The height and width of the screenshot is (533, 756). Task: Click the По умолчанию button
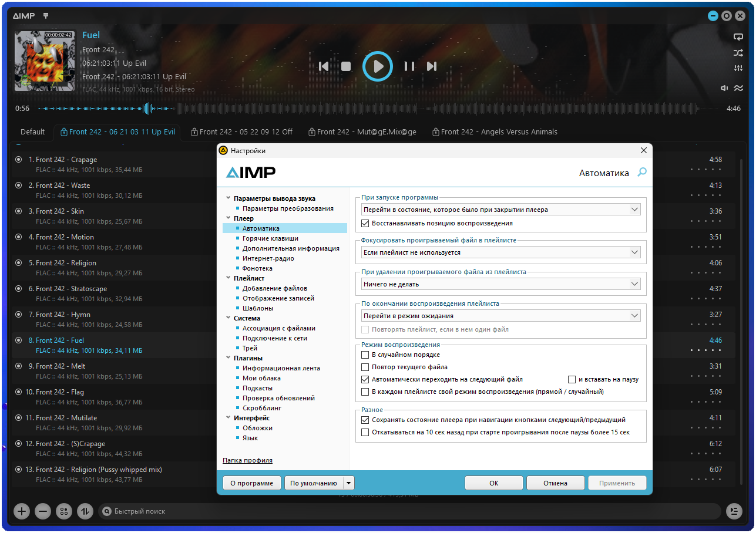pyautogui.click(x=314, y=483)
